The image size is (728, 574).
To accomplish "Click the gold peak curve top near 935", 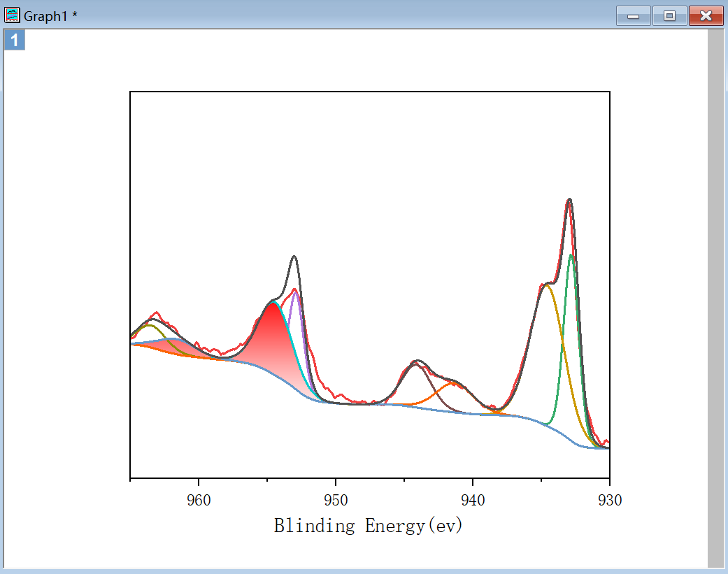I will pos(547,285).
